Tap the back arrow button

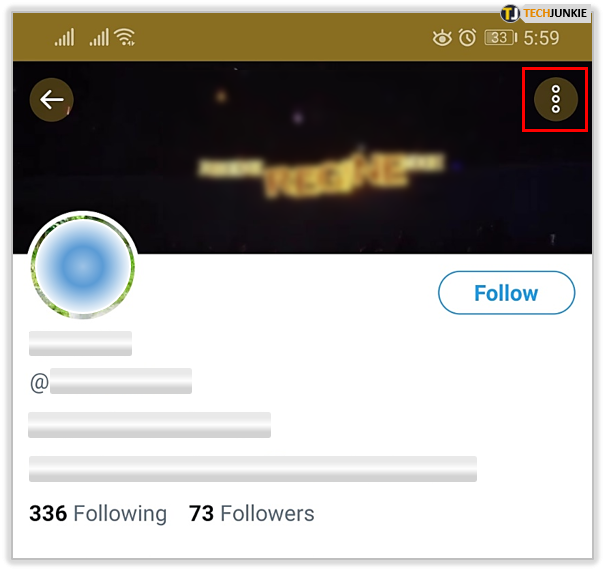coord(51,100)
